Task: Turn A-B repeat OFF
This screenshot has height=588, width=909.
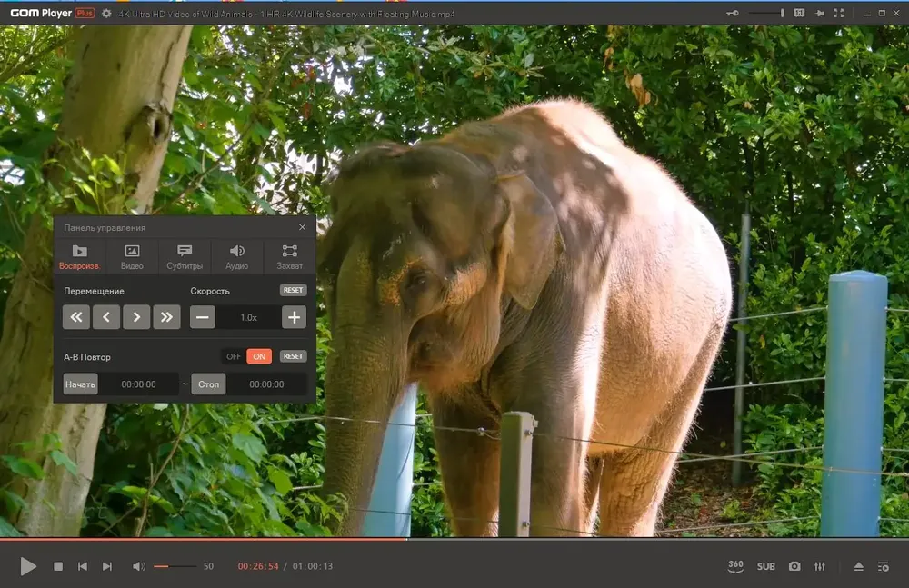Action: pos(234,356)
